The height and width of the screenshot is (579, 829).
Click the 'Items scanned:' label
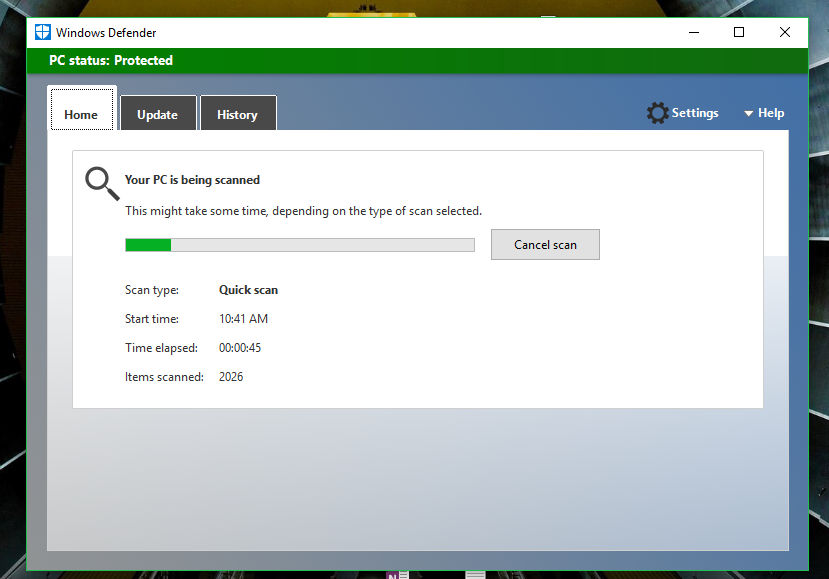tap(164, 377)
